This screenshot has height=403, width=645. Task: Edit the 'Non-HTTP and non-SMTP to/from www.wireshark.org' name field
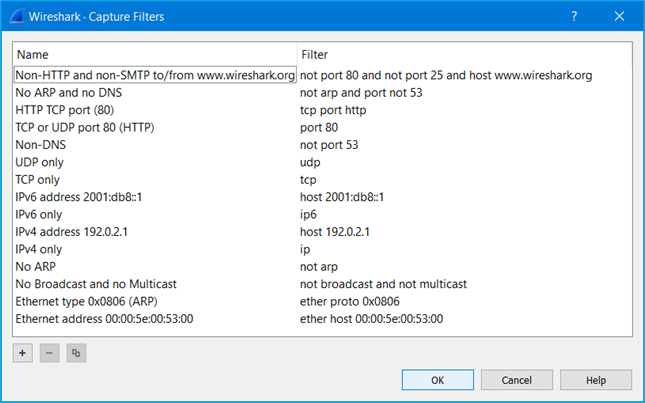[x=155, y=75]
